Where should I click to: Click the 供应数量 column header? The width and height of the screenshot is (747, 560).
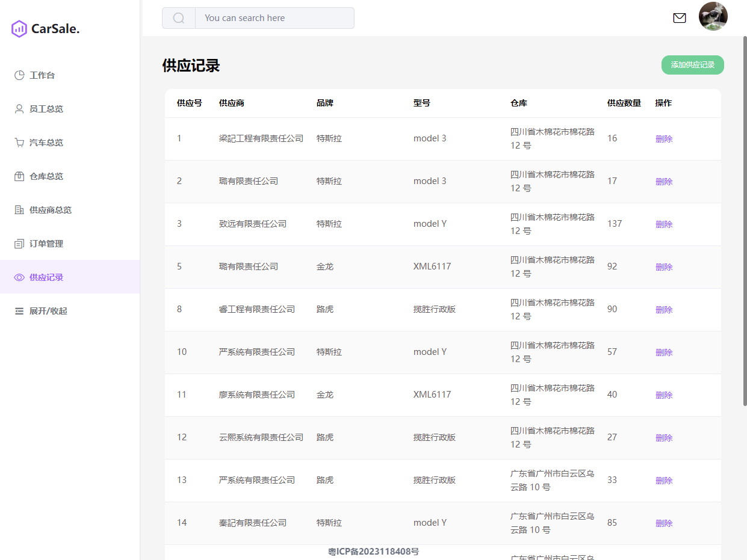(624, 103)
